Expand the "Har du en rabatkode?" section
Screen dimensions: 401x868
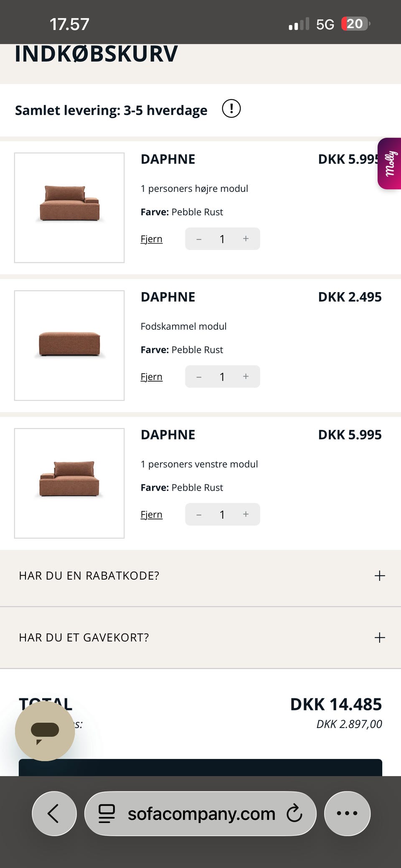pos(379,576)
